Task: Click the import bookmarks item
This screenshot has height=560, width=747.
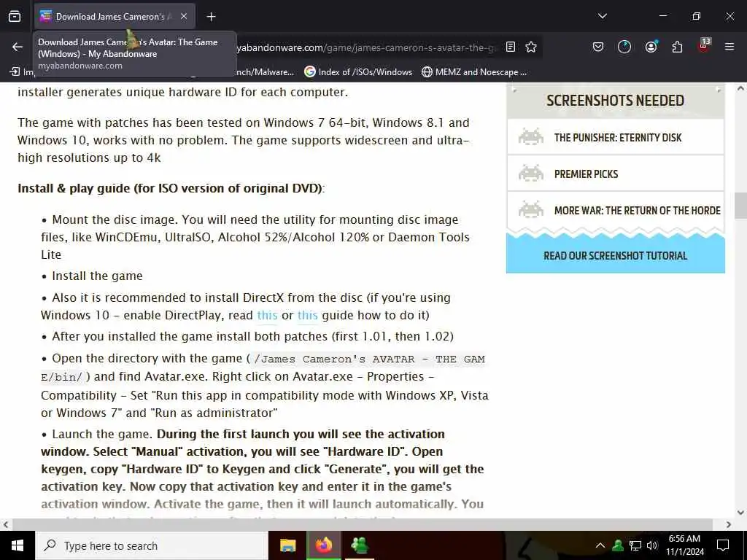Action: pyautogui.click(x=21, y=72)
